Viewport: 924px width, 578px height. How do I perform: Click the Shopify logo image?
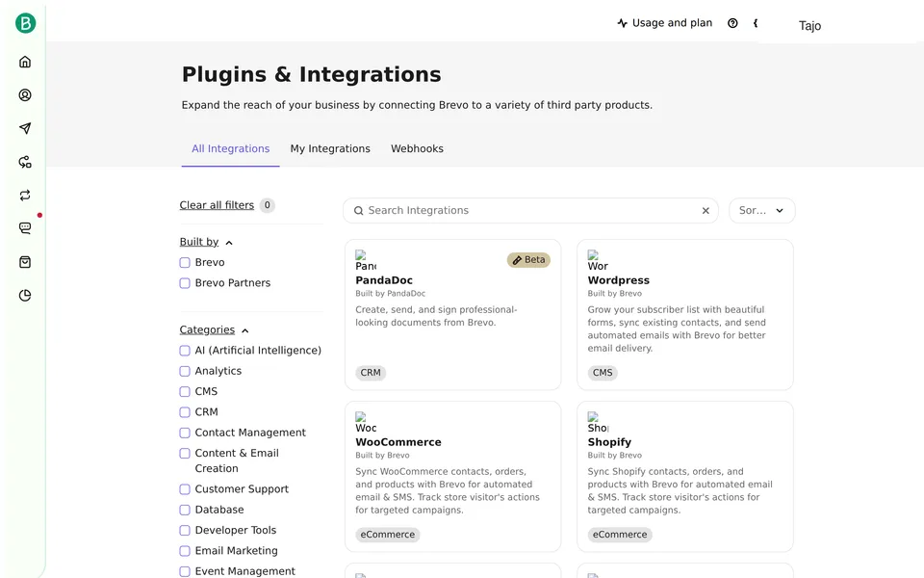pos(598,422)
